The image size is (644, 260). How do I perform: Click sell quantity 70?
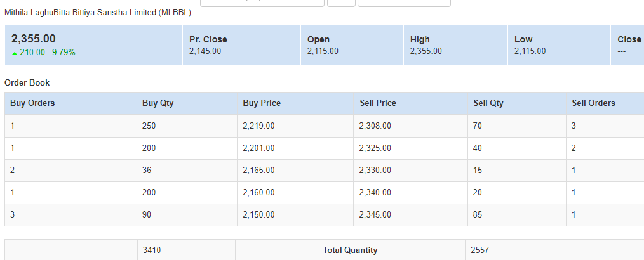[478, 126]
